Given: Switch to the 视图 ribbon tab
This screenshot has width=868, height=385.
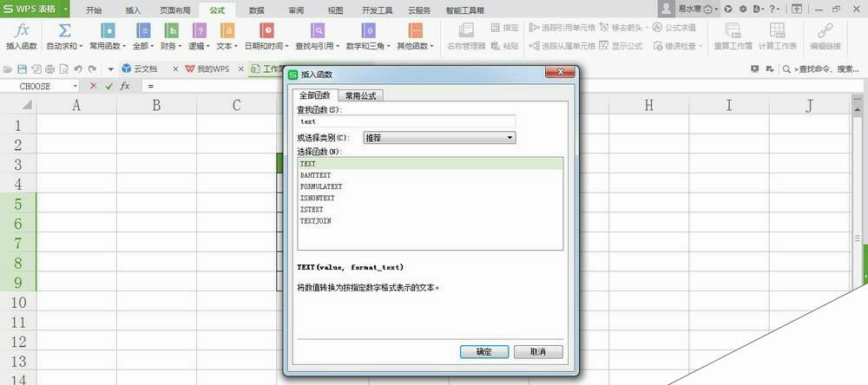Looking at the screenshot, I should coord(335,10).
